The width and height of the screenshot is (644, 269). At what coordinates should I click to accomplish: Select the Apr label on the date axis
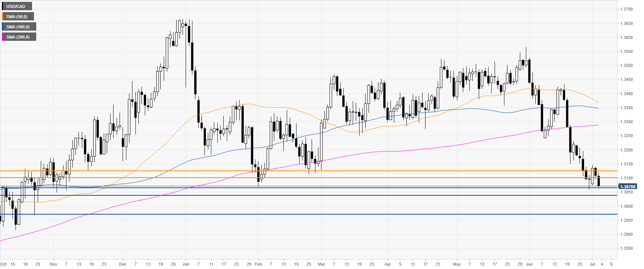387,264
